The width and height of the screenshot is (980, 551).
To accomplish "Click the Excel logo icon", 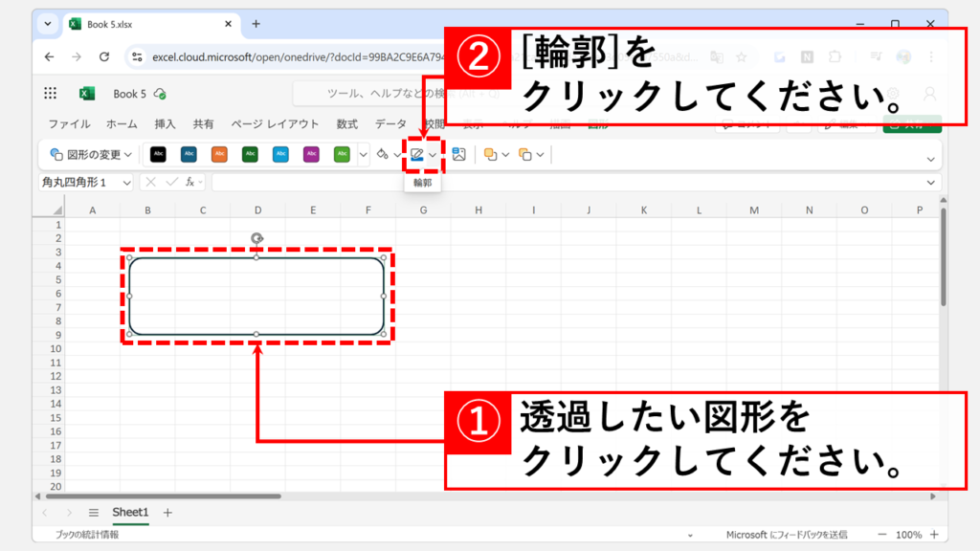I will tap(87, 93).
